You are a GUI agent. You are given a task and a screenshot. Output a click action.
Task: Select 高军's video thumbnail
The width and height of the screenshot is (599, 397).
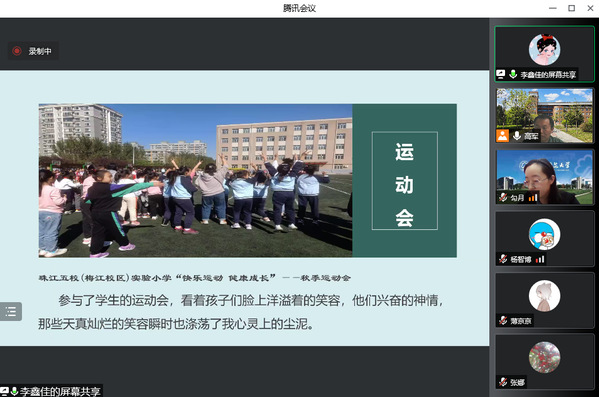[x=544, y=115]
